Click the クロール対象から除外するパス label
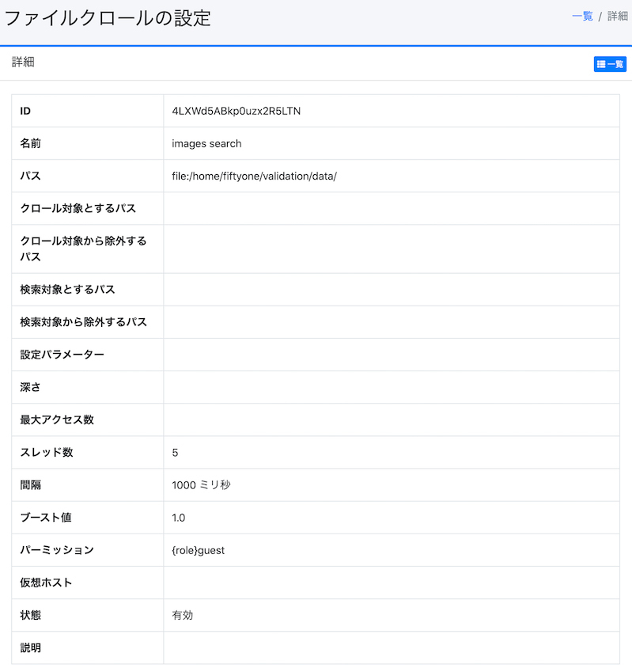 (84, 249)
